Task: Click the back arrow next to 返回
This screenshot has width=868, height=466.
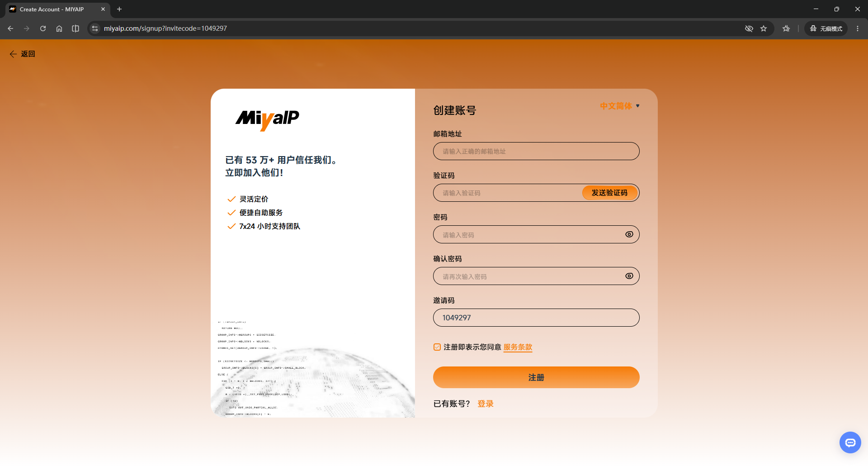Action: click(x=13, y=54)
